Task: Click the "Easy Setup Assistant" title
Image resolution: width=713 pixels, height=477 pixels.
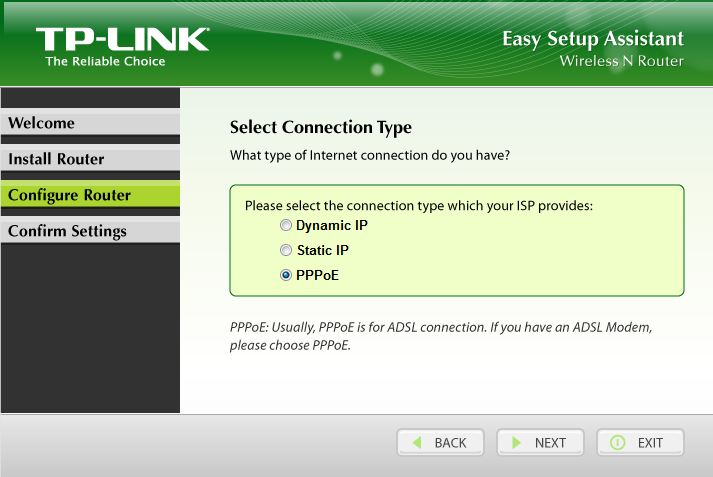Action: click(x=593, y=39)
